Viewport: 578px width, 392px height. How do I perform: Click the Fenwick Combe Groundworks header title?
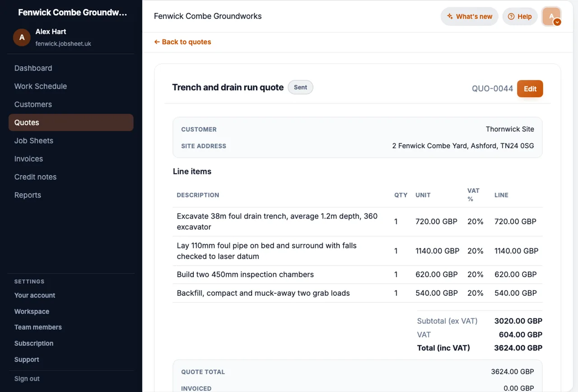click(208, 16)
